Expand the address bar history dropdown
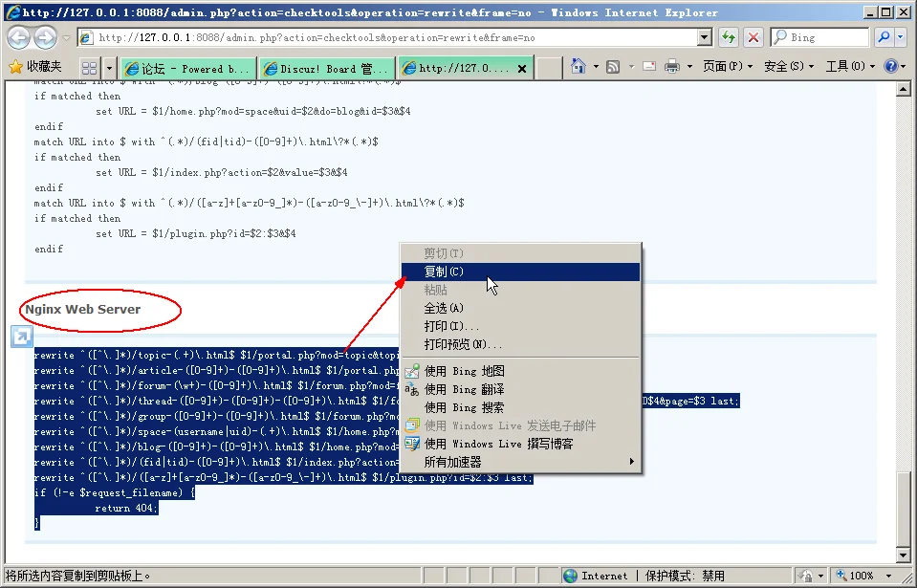This screenshot has height=588, width=917. click(705, 37)
